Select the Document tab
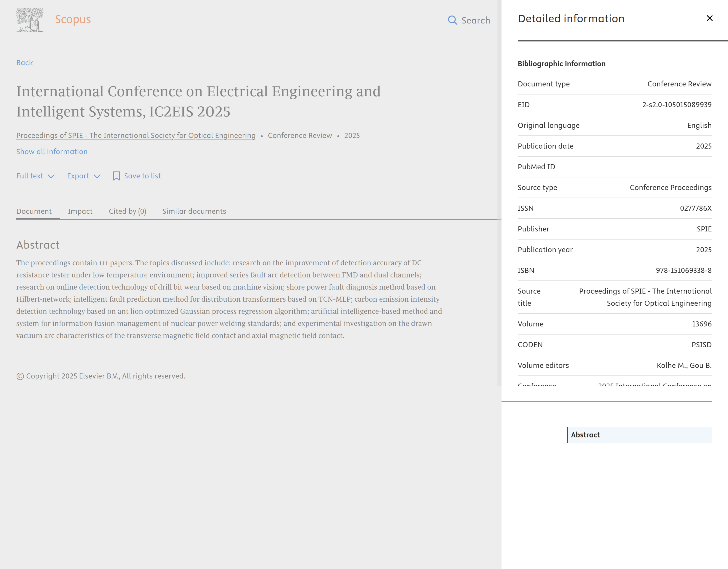Screen dimensions: 728x569 coord(34,211)
